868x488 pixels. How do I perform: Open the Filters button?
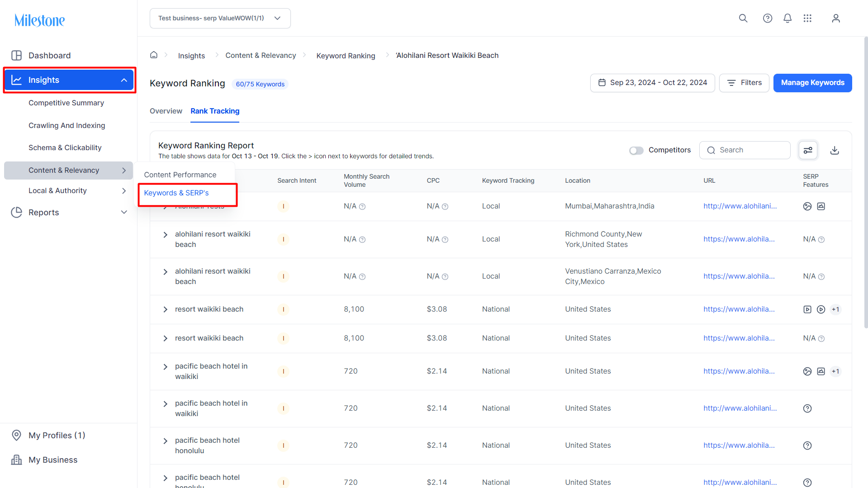[744, 83]
